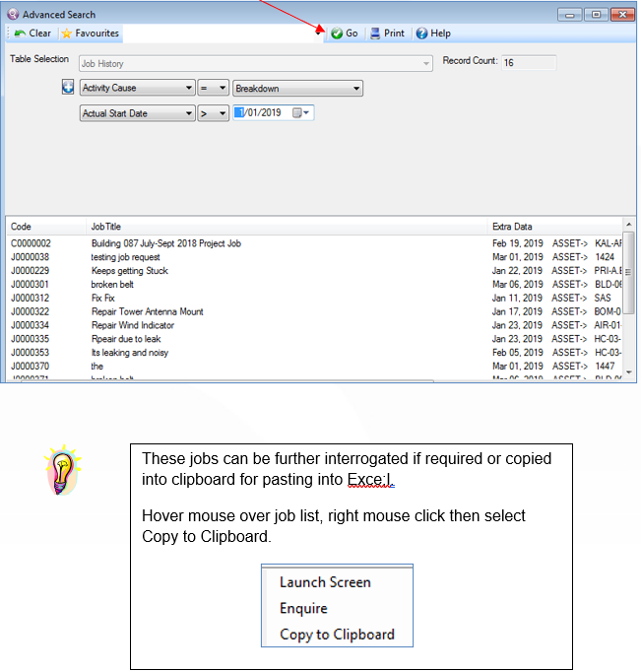
Task: Sort by the Code column header
Action: coord(46,227)
